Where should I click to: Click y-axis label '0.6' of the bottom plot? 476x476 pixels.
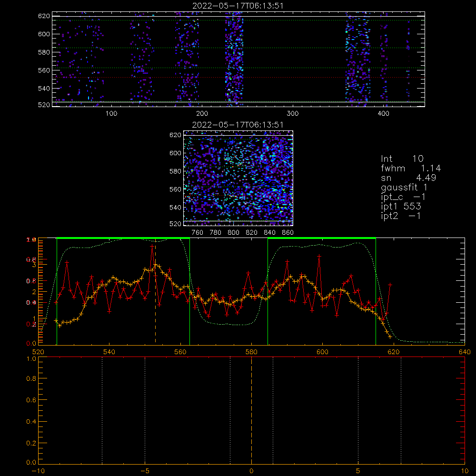tap(31, 400)
